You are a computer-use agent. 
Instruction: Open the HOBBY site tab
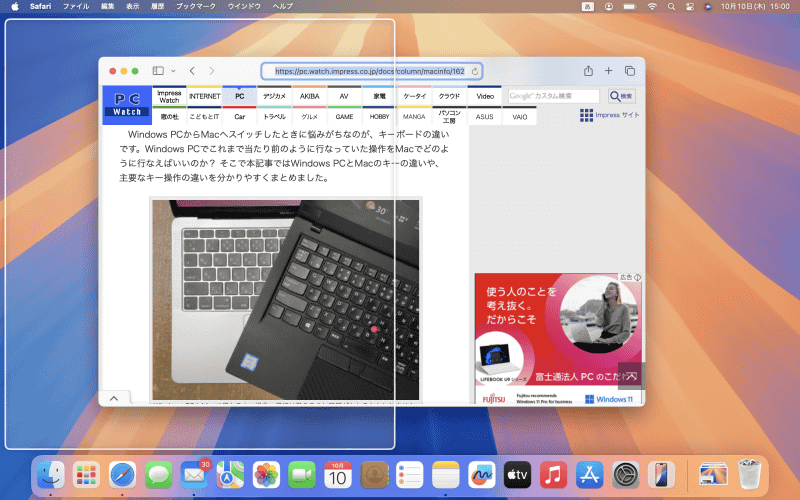pyautogui.click(x=380, y=116)
